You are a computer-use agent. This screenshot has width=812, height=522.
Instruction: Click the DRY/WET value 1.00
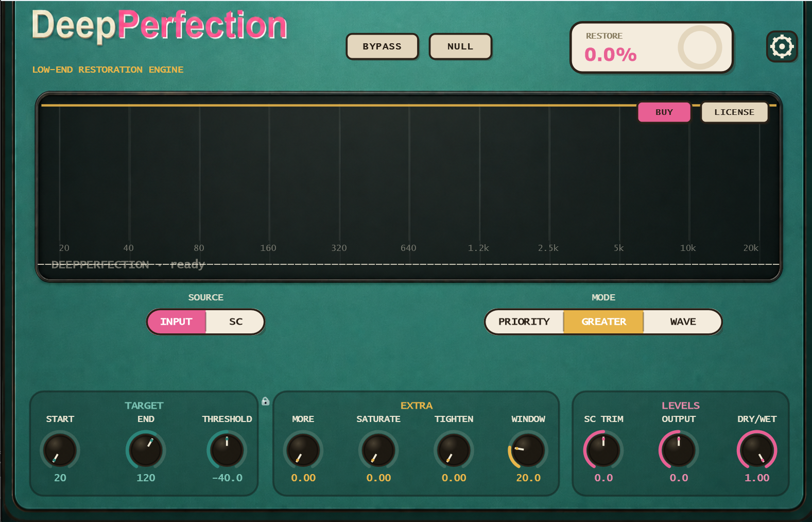(757, 478)
